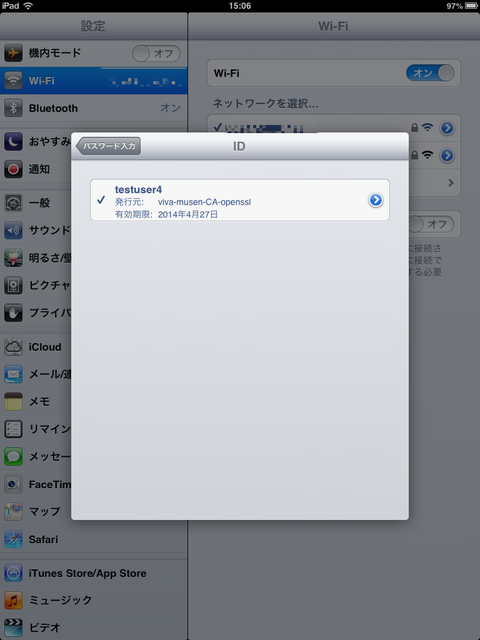Tap the testuser4 name
The image size is (480, 640).
click(x=138, y=189)
